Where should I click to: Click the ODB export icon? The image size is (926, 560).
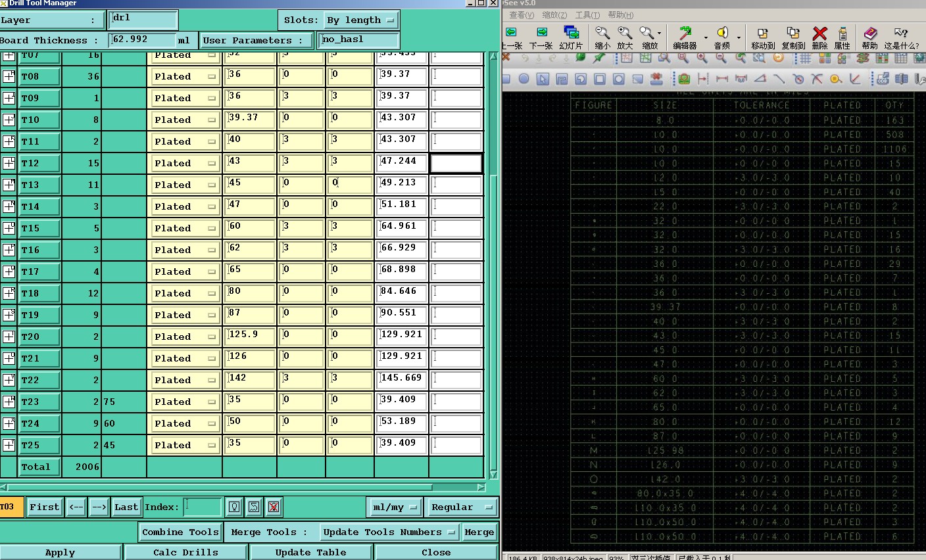click(x=883, y=79)
